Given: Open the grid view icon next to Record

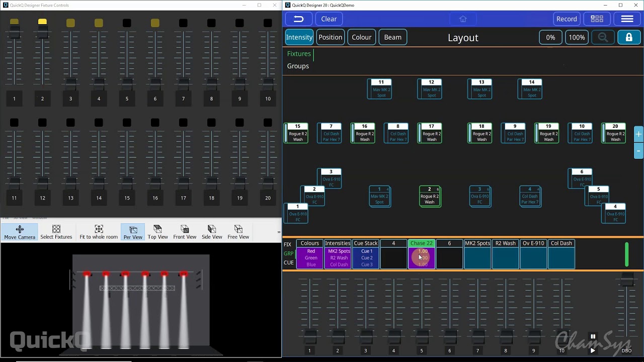Looking at the screenshot, I should 597,19.
